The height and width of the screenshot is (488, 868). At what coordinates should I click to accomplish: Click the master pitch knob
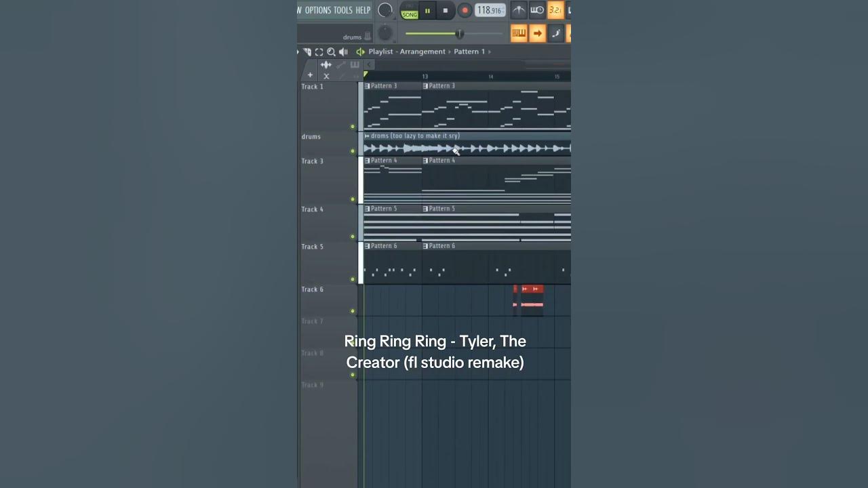(x=385, y=33)
